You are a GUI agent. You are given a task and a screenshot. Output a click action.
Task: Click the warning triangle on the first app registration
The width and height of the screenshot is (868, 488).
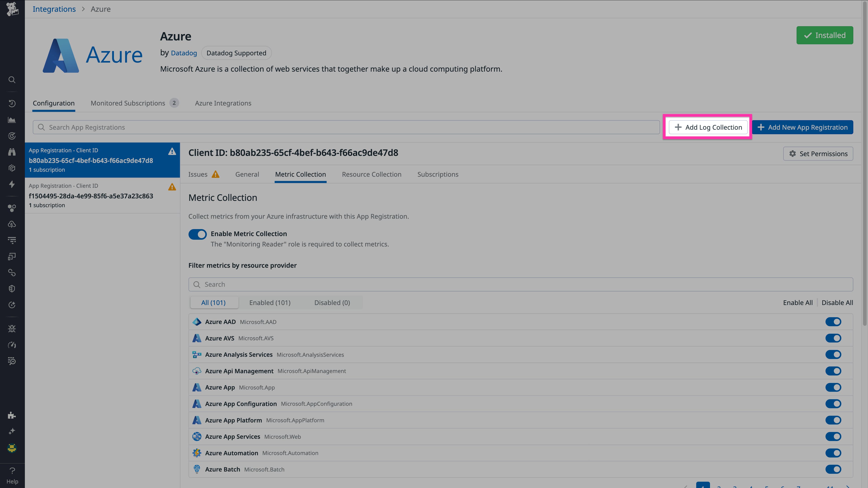coord(172,152)
